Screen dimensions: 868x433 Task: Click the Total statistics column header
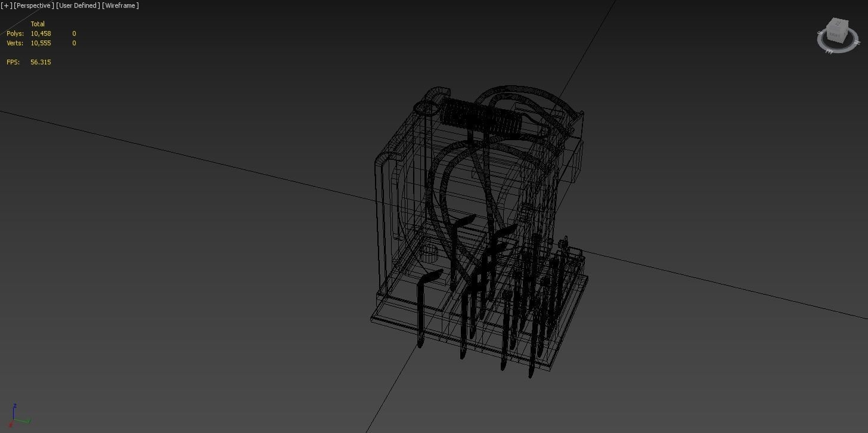tap(38, 24)
